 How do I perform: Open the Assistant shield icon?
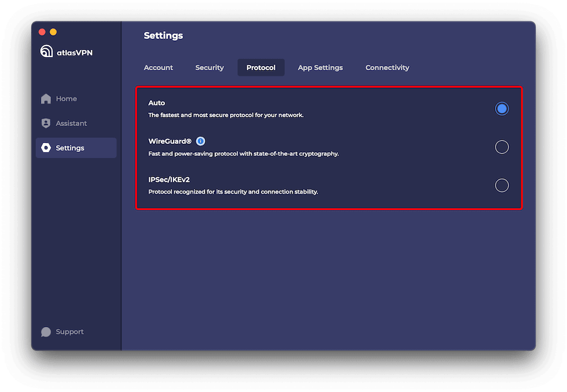coord(46,123)
